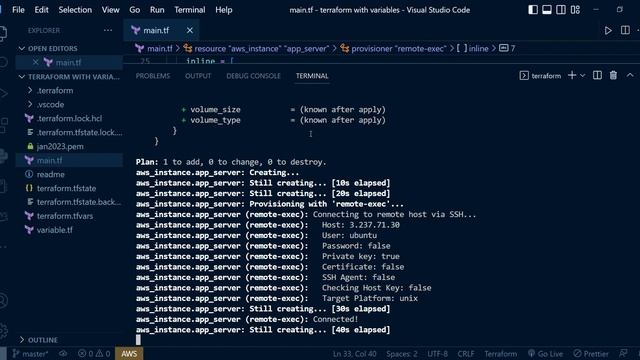Click the breadcrumb item labeled 7
This screenshot has height=360, width=640.
coord(507,49)
